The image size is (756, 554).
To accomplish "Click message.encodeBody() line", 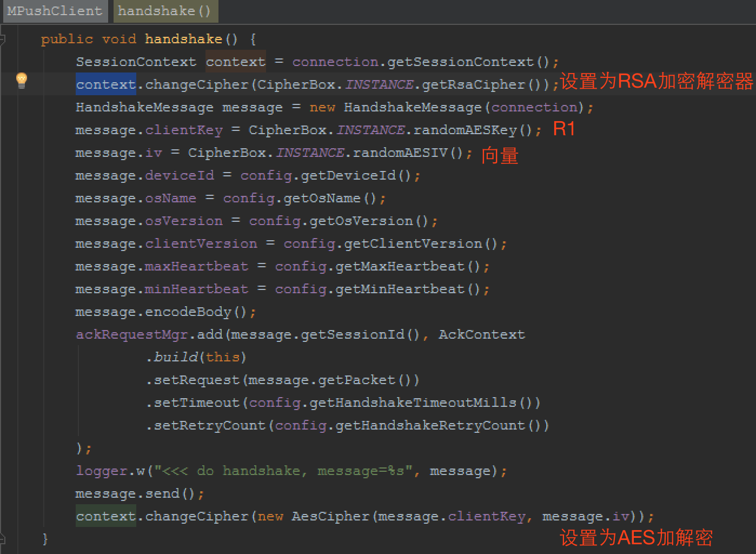I will click(165, 312).
